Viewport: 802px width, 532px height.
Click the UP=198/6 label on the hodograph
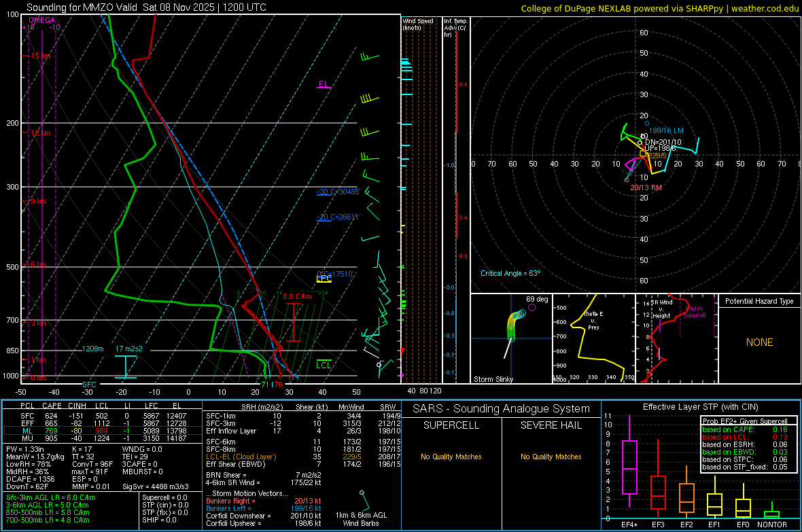[660, 148]
